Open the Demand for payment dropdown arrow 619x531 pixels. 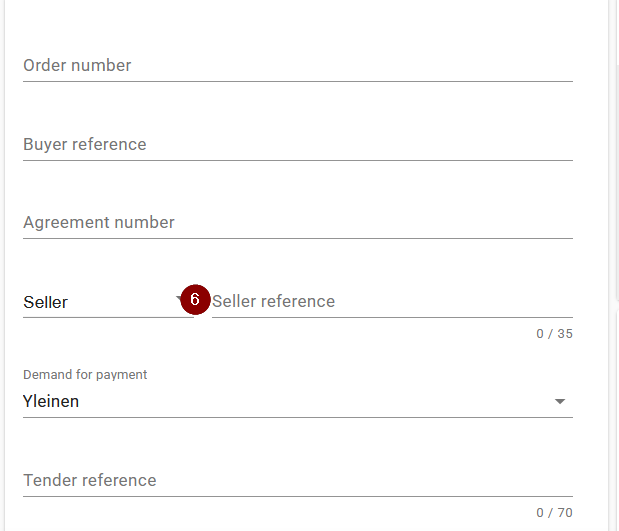pyautogui.click(x=560, y=402)
